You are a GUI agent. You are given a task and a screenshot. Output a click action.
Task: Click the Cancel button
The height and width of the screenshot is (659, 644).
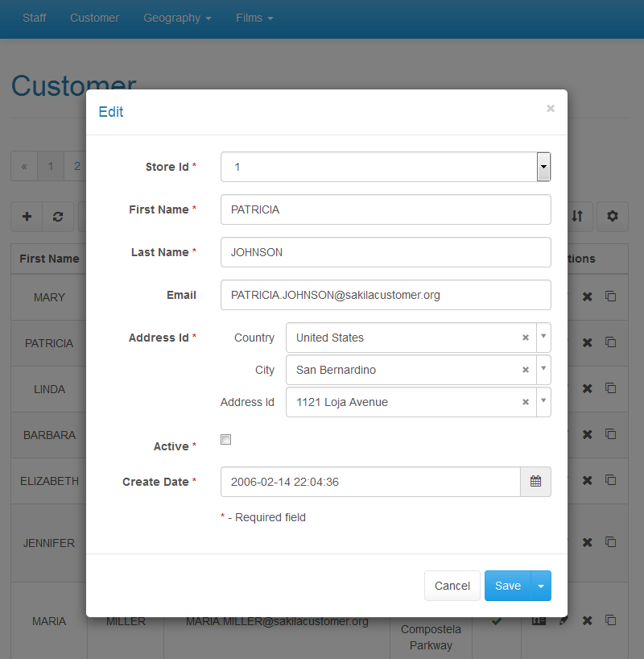(x=452, y=586)
